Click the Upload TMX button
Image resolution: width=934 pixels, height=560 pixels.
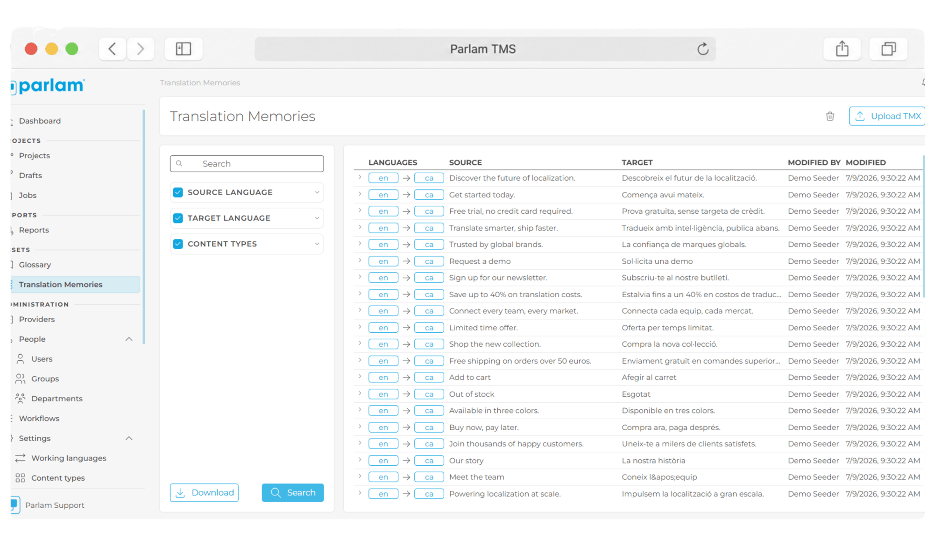[887, 116]
